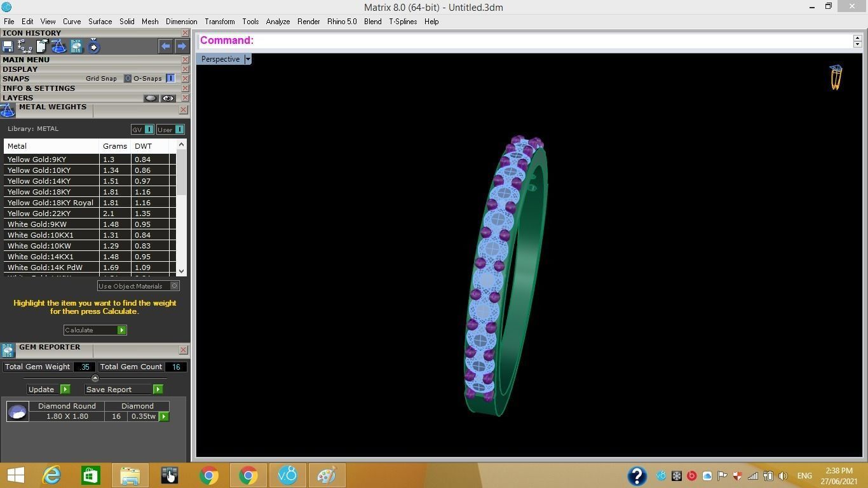The image size is (868, 488).
Task: Click the battery power tray icon
Action: pyautogui.click(x=768, y=476)
